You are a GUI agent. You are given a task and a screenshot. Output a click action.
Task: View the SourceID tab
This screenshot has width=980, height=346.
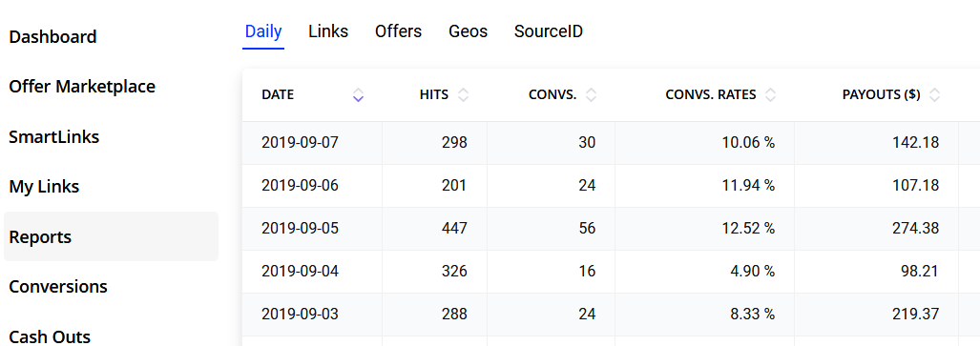[549, 31]
